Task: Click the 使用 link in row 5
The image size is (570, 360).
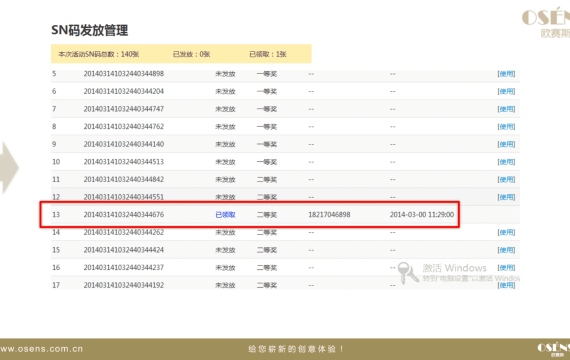Action: [x=506, y=74]
